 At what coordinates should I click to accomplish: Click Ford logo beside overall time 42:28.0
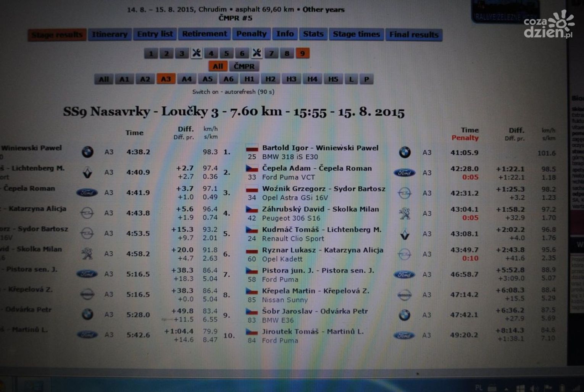point(404,173)
